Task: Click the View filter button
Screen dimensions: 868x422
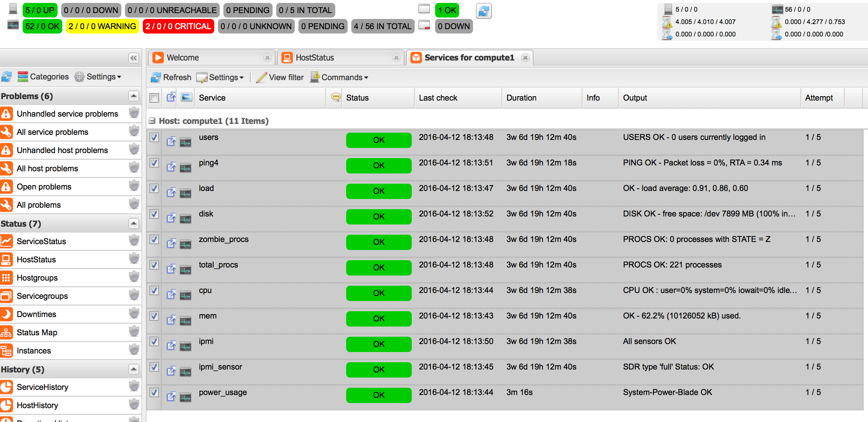Action: pos(280,77)
